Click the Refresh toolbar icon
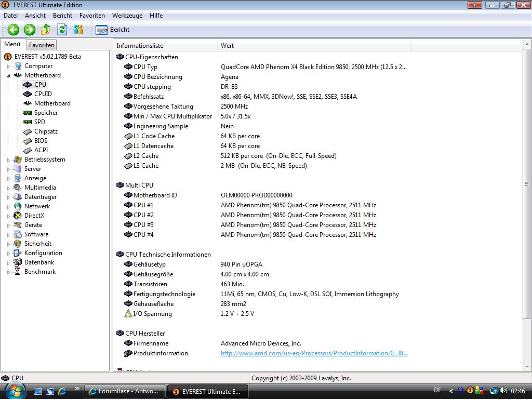This screenshot has width=532, height=399. click(x=62, y=30)
